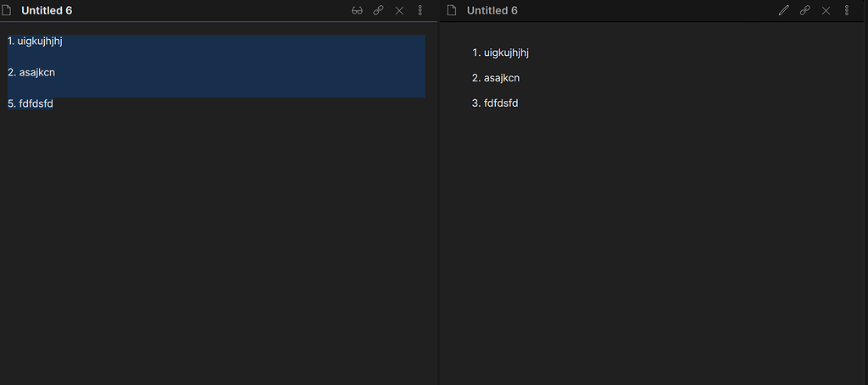This screenshot has width=868, height=385.
Task: Click empty area below the editor text
Action: tap(219, 243)
